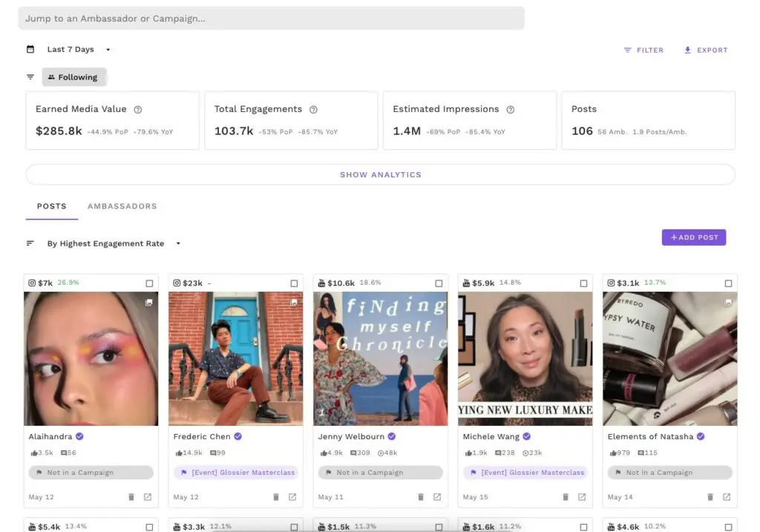
Task: Click the Export button
Action: pos(706,50)
